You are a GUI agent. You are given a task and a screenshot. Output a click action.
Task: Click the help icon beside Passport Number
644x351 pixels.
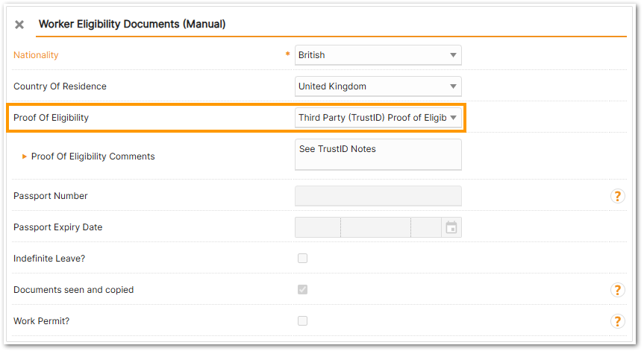617,196
